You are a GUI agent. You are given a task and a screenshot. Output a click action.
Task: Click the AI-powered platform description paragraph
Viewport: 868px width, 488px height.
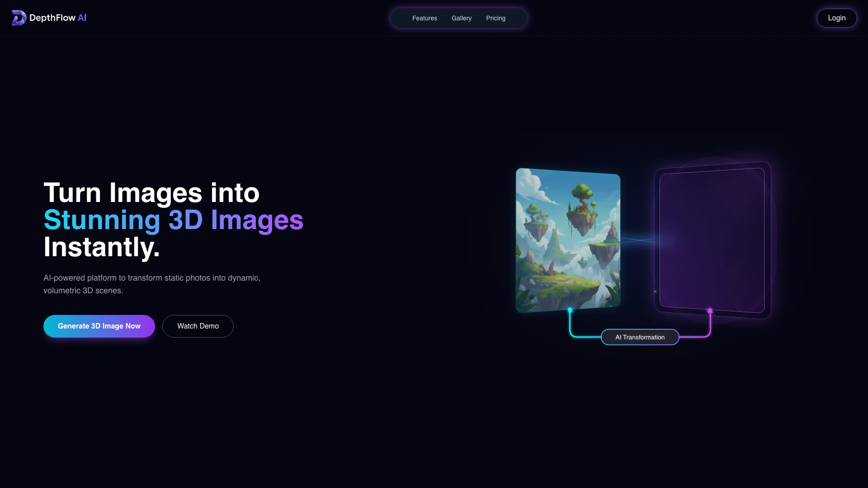(151, 284)
